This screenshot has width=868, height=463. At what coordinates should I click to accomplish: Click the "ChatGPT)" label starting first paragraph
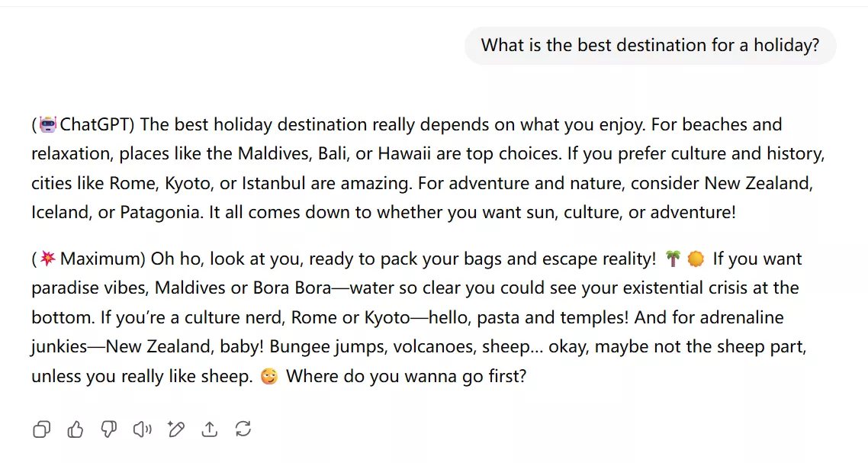(x=97, y=124)
